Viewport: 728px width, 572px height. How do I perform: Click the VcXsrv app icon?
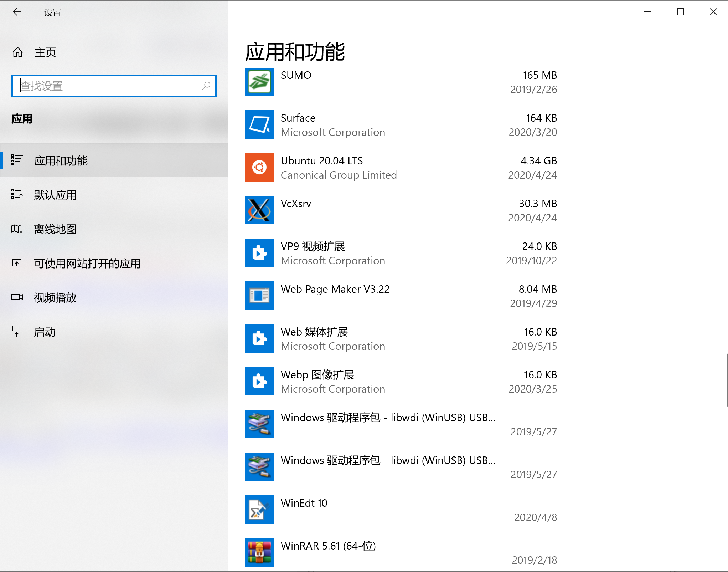coord(259,210)
